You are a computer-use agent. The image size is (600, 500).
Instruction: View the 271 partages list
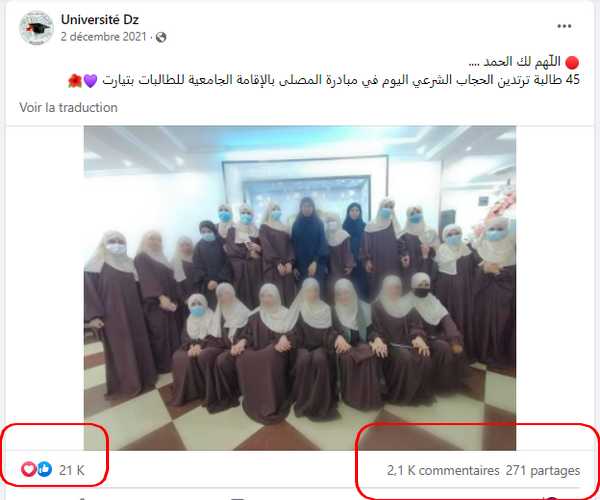pyautogui.click(x=543, y=470)
